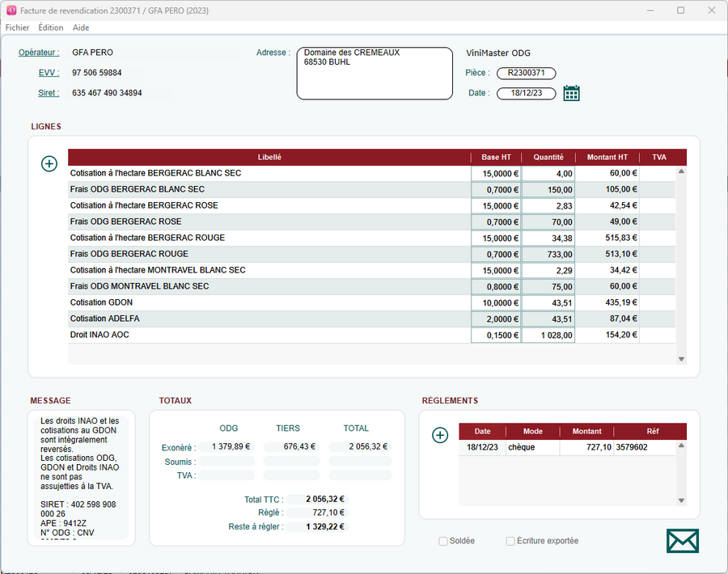Send invoice by email envelope icon
Screen dimensions: 728x574
coord(682,541)
